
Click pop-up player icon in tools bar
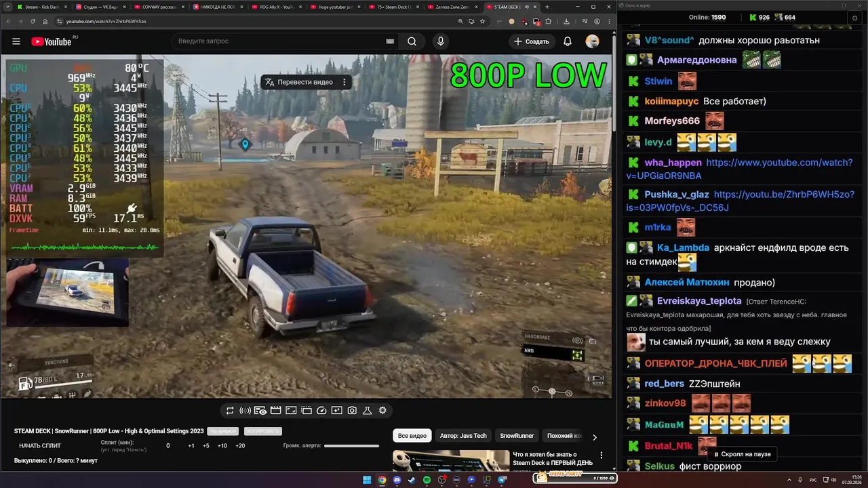[x=337, y=411]
